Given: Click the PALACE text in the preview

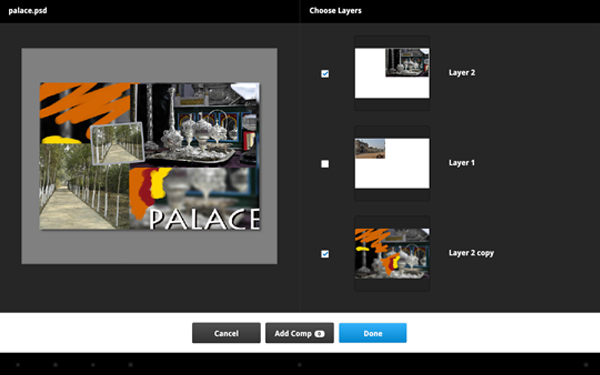Looking at the screenshot, I should point(204,219).
